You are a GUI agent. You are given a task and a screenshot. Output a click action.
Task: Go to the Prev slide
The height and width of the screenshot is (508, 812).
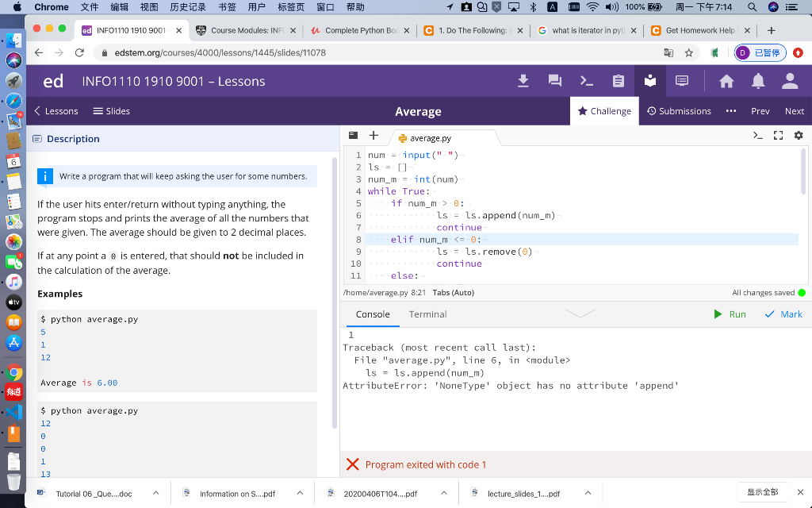pyautogui.click(x=760, y=111)
